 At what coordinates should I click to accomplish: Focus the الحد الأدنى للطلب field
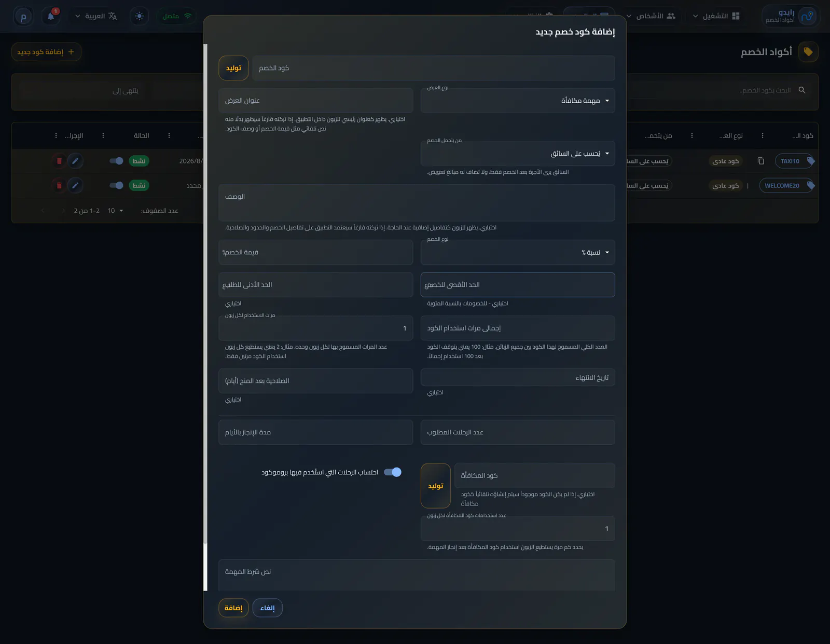point(316,285)
